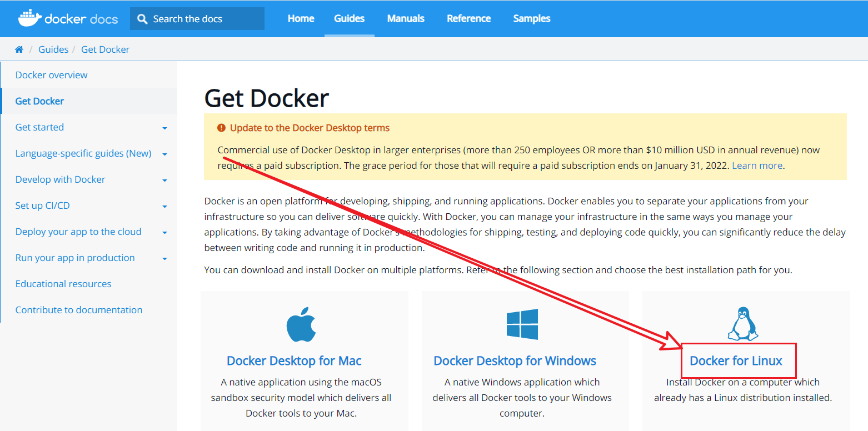Expand the Set up CI/CD arrow
Image resolution: width=868 pixels, height=431 pixels.
(x=164, y=207)
